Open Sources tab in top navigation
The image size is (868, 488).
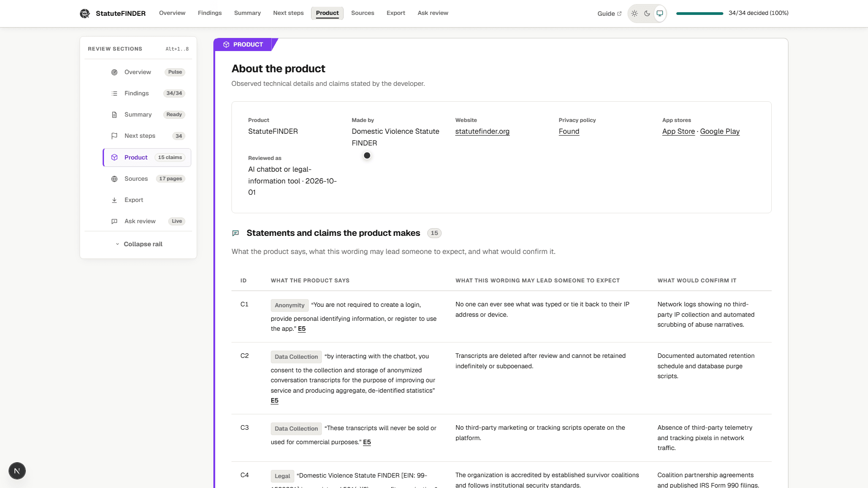pos(363,13)
